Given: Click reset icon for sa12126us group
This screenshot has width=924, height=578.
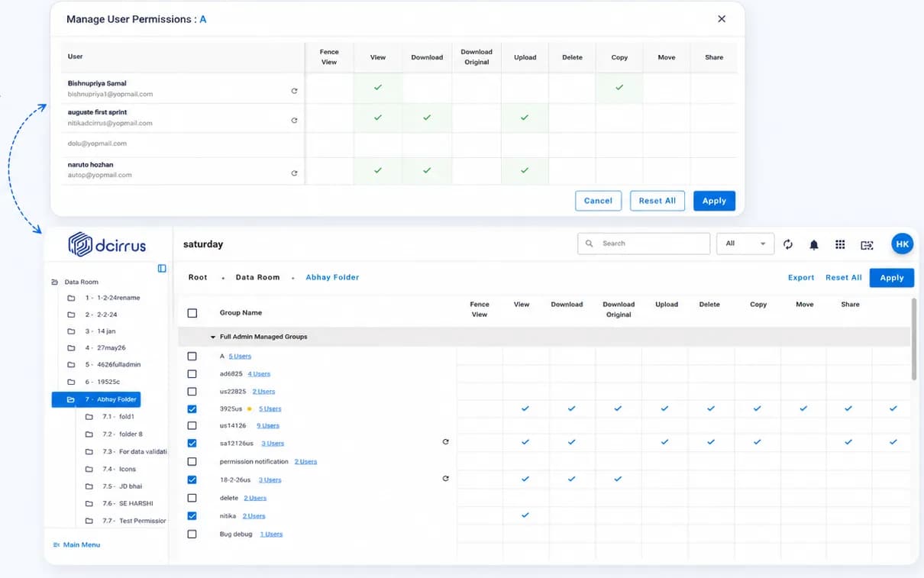Looking at the screenshot, I should [446, 441].
